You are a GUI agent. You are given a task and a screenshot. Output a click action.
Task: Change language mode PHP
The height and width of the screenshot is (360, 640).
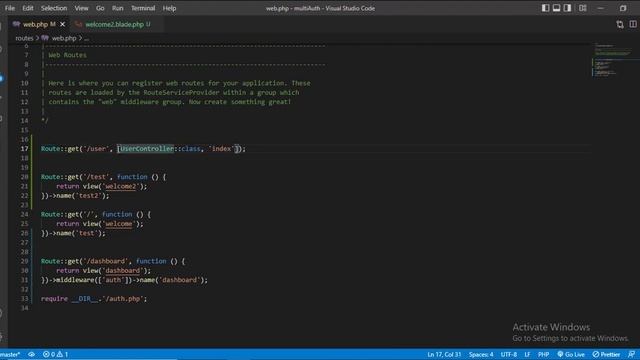(543, 354)
